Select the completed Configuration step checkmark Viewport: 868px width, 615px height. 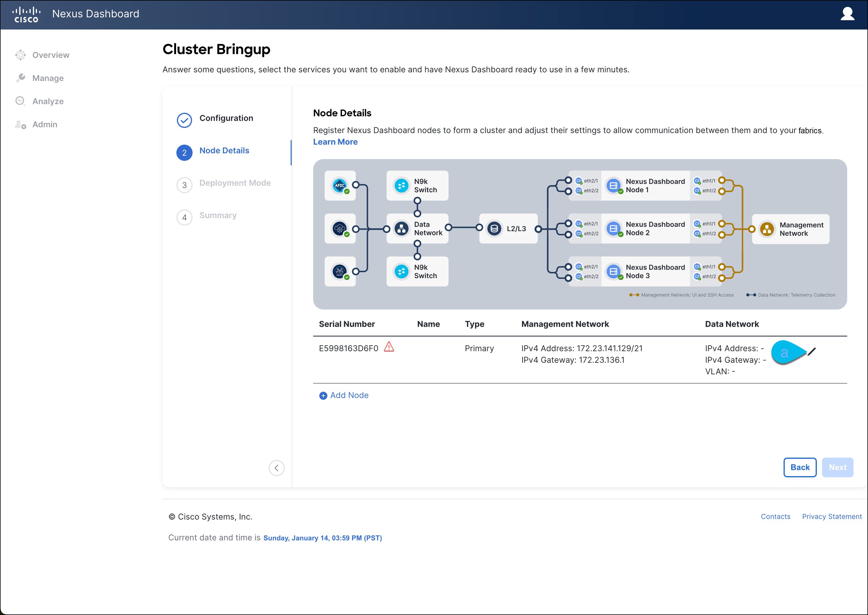pos(184,120)
